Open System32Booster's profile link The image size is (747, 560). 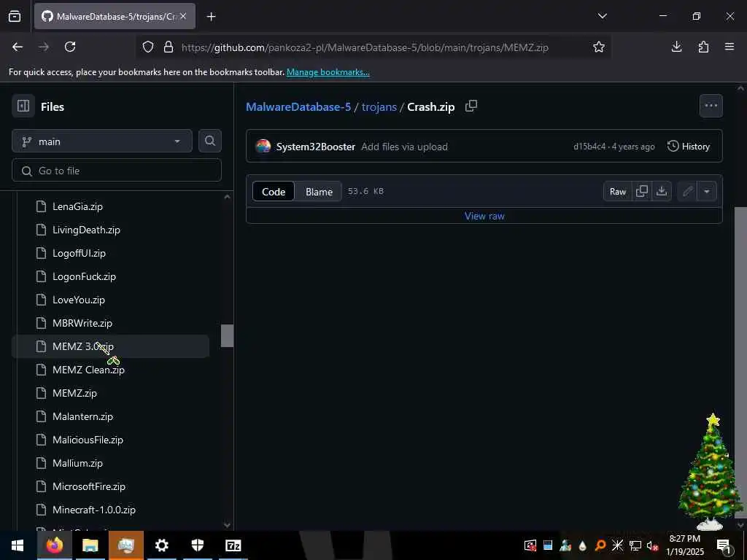point(315,147)
